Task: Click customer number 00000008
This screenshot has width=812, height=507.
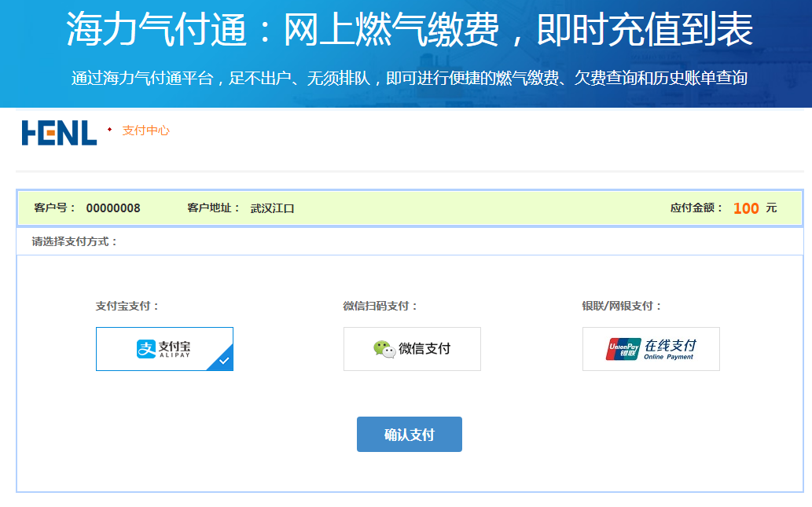Action: 113,208
